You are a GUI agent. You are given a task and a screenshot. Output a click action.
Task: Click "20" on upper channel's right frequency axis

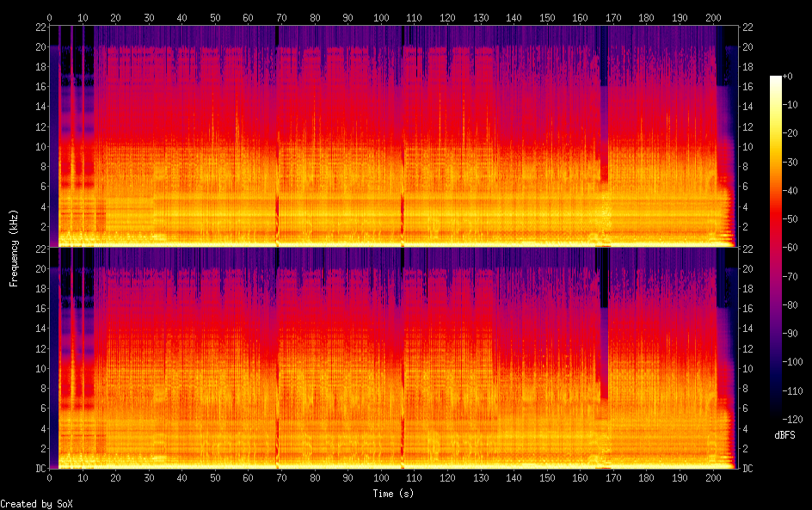747,47
